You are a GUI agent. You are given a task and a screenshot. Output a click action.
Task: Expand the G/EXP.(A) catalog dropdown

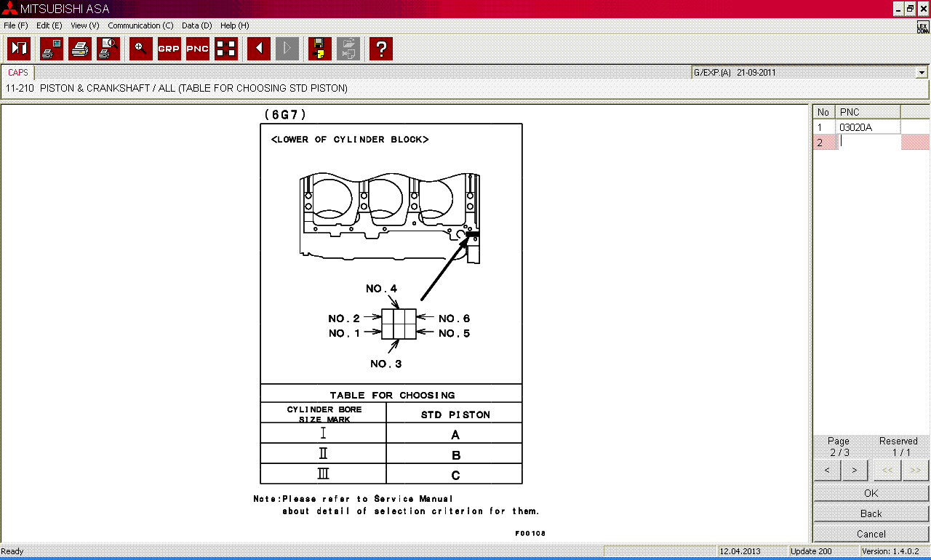(922, 73)
